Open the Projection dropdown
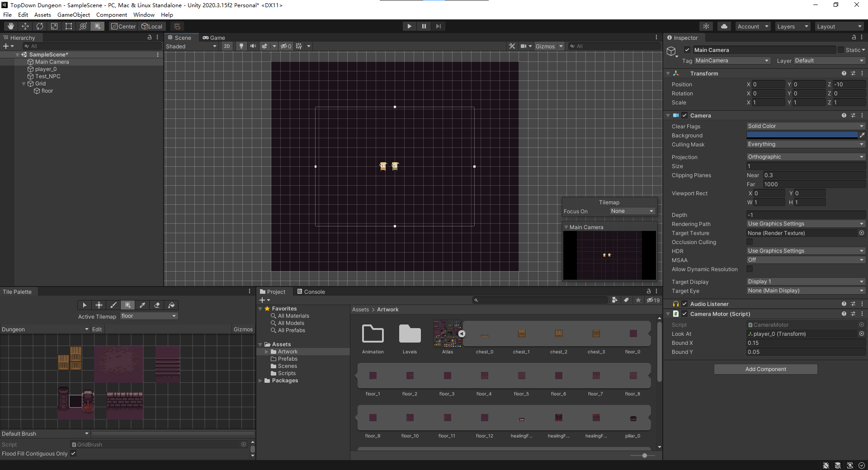The image size is (868, 470). click(x=805, y=157)
